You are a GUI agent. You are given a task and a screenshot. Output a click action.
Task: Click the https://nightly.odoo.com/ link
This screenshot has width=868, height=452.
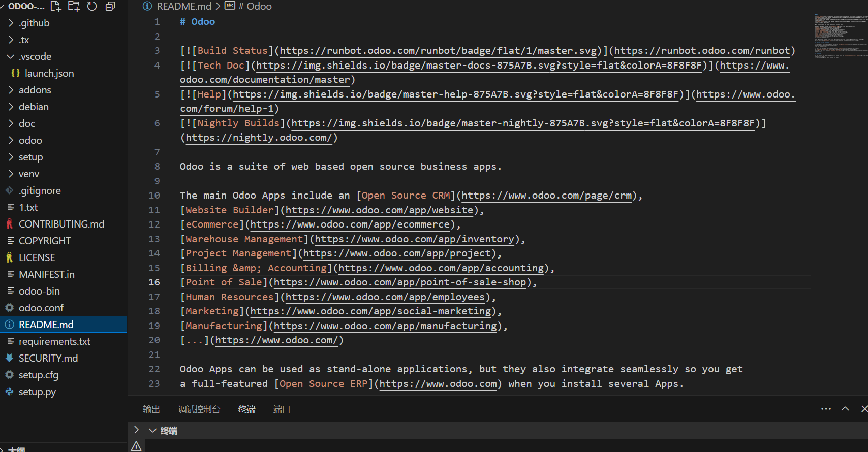tap(259, 138)
